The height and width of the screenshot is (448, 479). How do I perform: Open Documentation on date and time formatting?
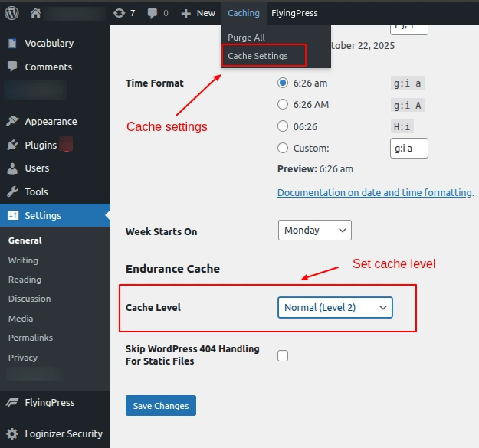[374, 193]
